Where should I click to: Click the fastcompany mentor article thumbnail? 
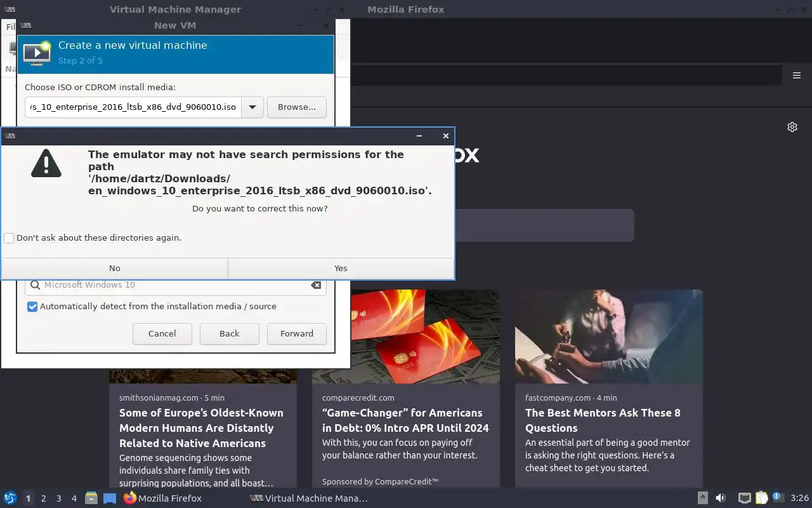(x=609, y=337)
